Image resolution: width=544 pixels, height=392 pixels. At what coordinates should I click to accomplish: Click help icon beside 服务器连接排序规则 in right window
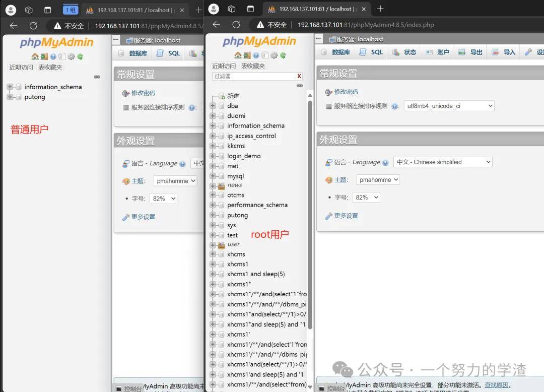coord(394,106)
